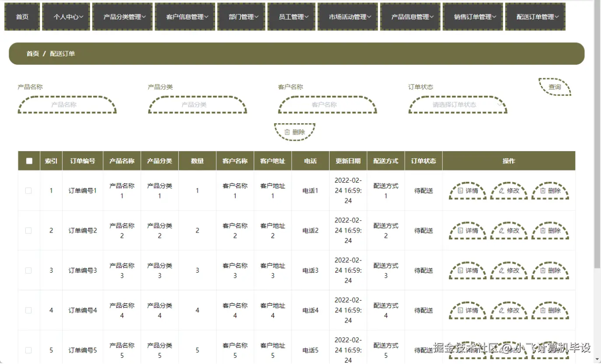This screenshot has width=601, height=364.
Task: Check the checkbox for row 订单编号5
Action: coord(28,350)
